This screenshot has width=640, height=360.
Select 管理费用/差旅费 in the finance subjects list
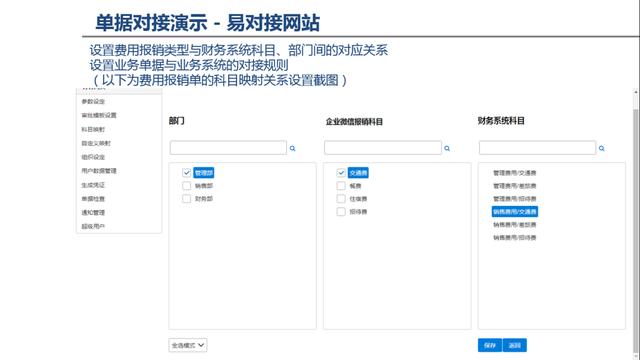click(515, 186)
